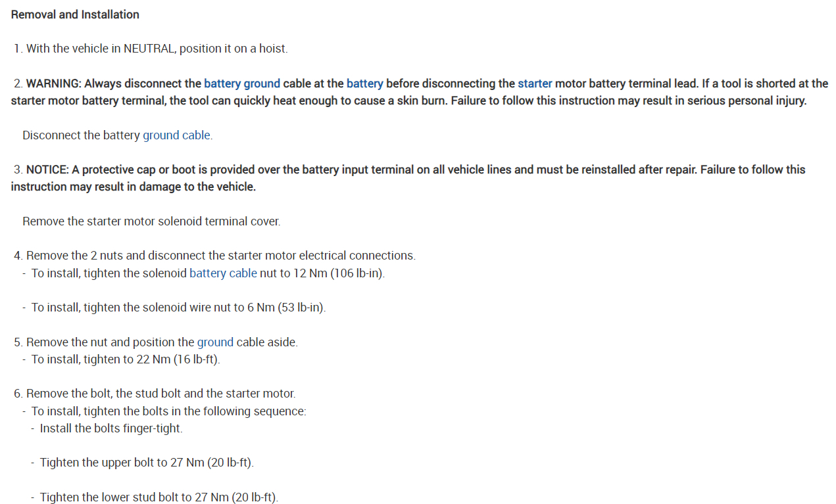Click the "battery cable" link in step 4
This screenshot has width=836, height=504.
(223, 273)
